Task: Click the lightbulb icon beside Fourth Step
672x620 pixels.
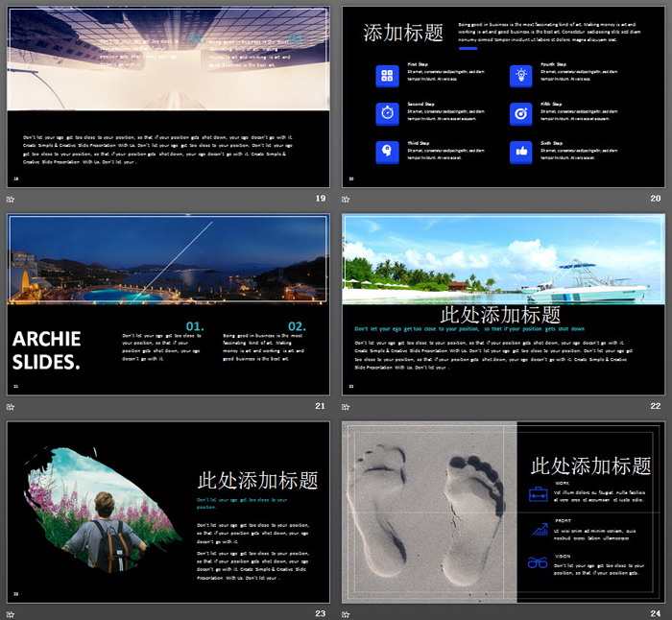Action: click(520, 76)
